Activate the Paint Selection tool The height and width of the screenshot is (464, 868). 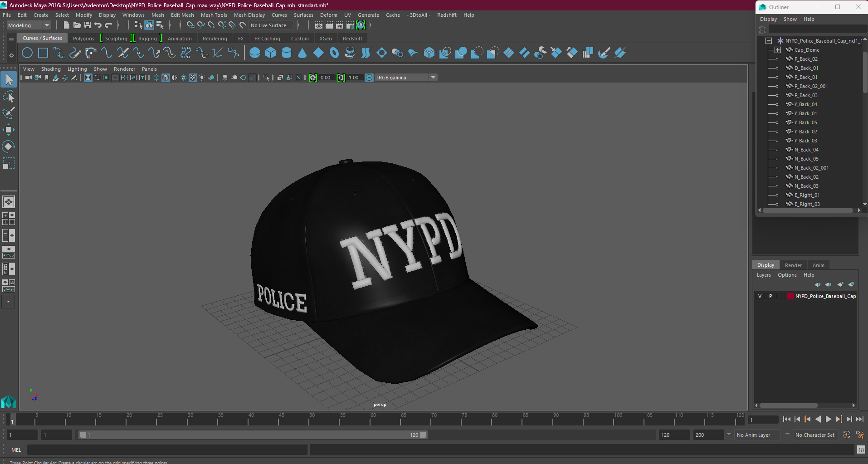pos(9,113)
